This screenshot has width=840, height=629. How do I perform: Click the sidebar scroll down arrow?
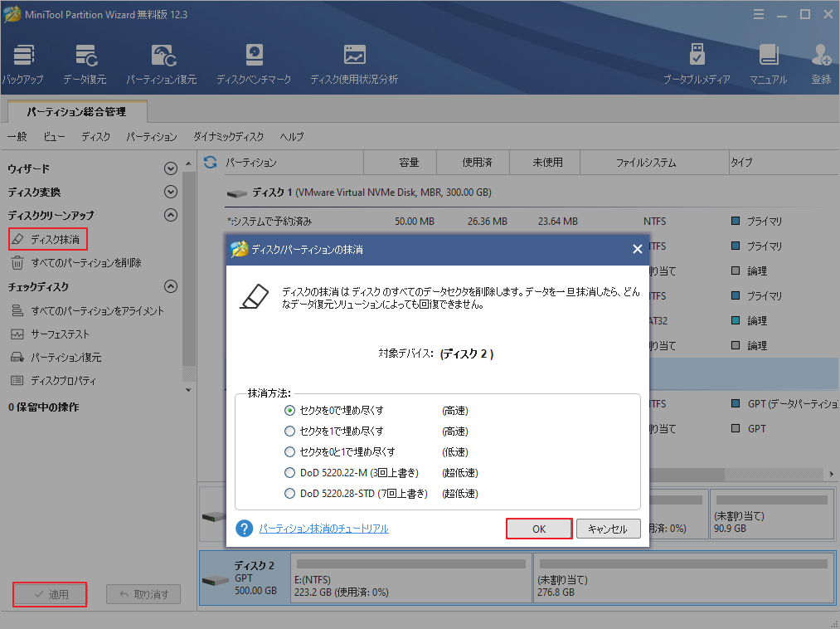[x=188, y=390]
